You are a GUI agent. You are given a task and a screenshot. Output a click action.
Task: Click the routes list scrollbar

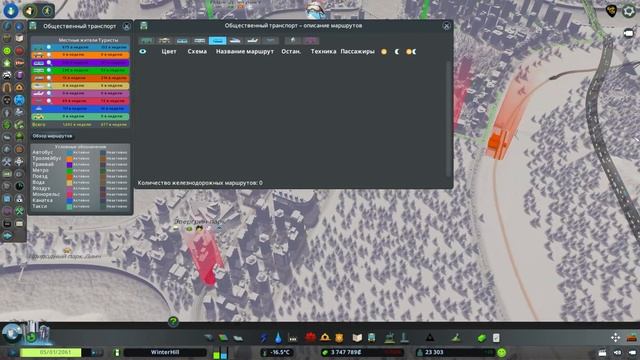point(449,118)
